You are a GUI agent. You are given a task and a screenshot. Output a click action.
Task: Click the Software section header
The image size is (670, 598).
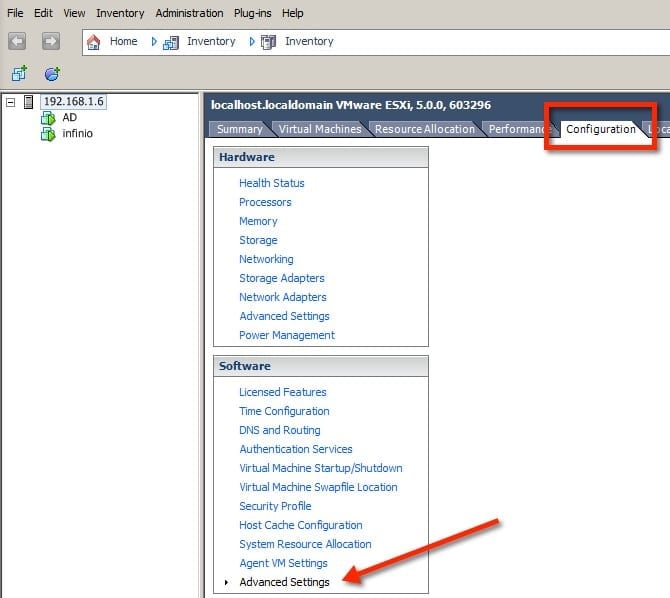point(321,366)
